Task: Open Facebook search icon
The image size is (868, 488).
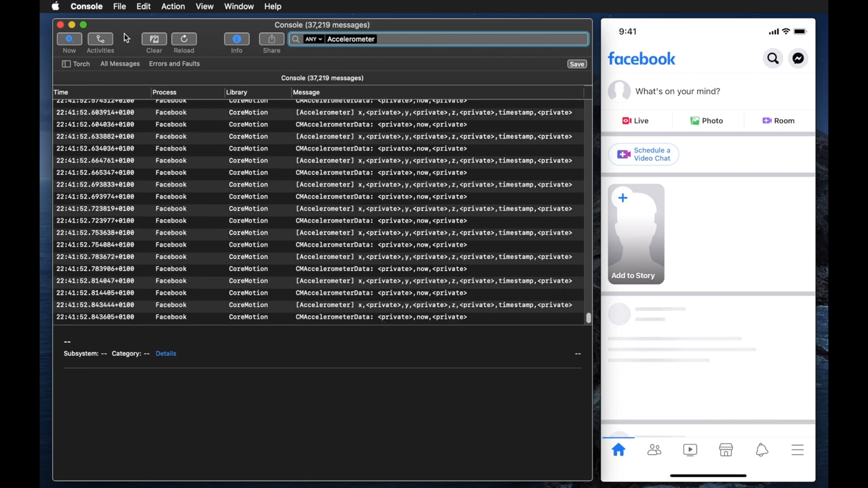Action: coord(773,59)
